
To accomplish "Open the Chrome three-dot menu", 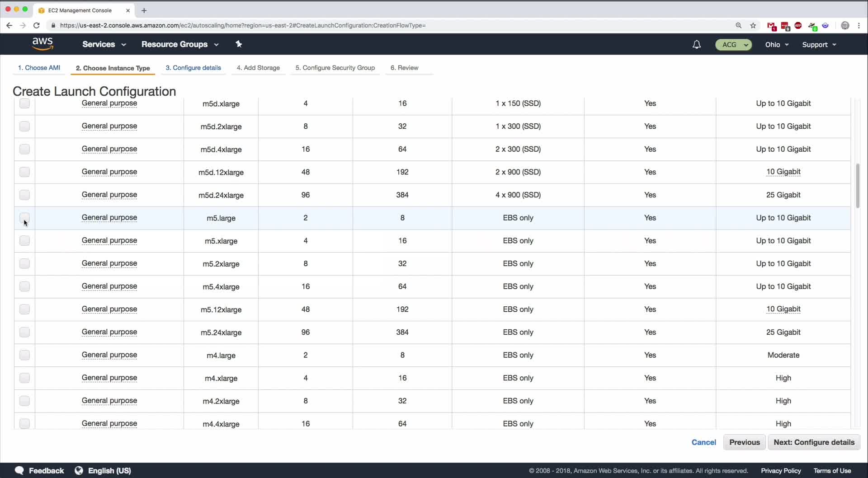I will point(859,25).
